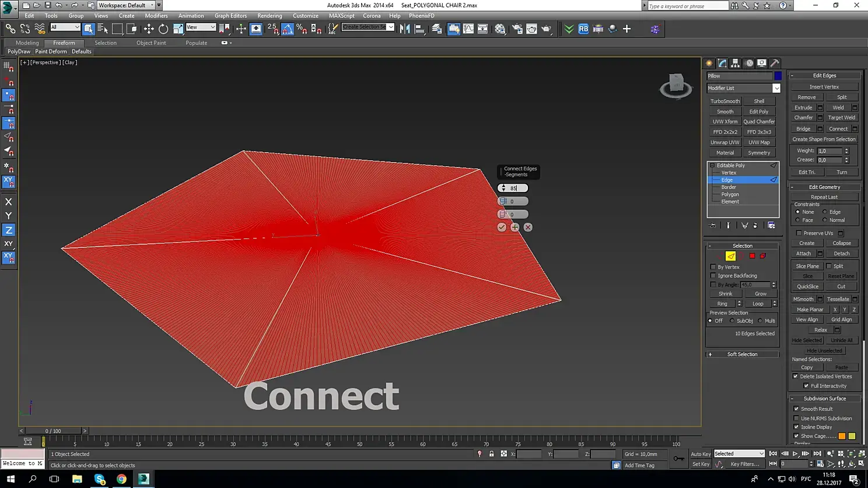The height and width of the screenshot is (488, 868).
Task: Open the Paint Deform ribbon panel
Action: point(51,51)
